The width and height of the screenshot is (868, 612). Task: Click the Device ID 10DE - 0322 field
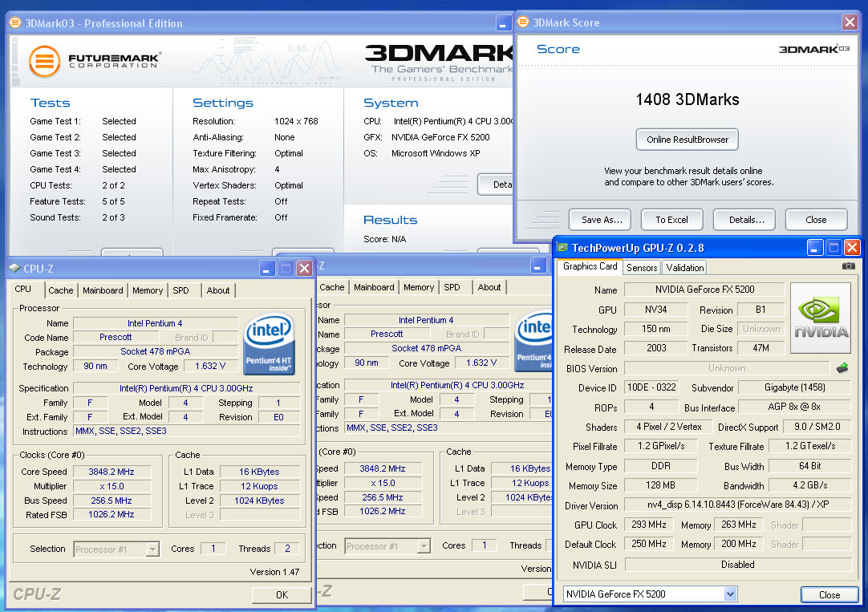pyautogui.click(x=651, y=387)
